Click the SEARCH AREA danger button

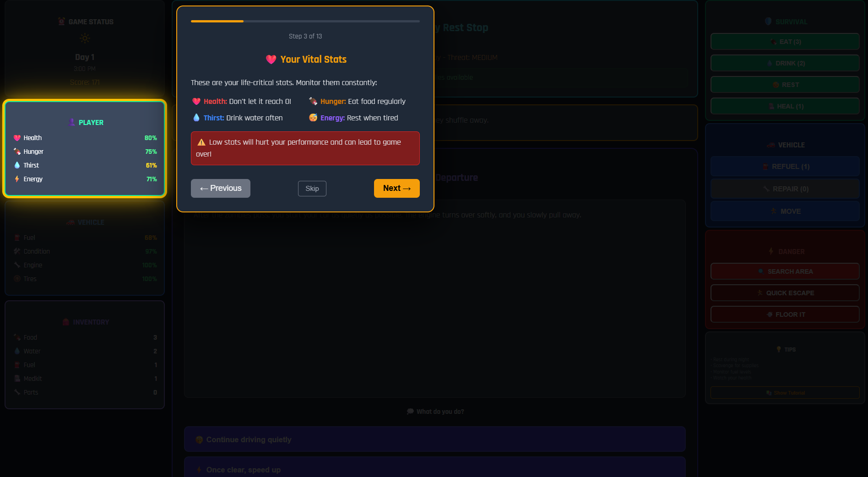tap(785, 271)
